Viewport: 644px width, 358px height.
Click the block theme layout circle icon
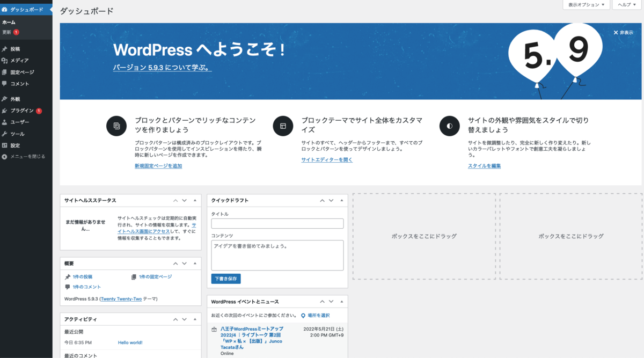click(x=283, y=126)
